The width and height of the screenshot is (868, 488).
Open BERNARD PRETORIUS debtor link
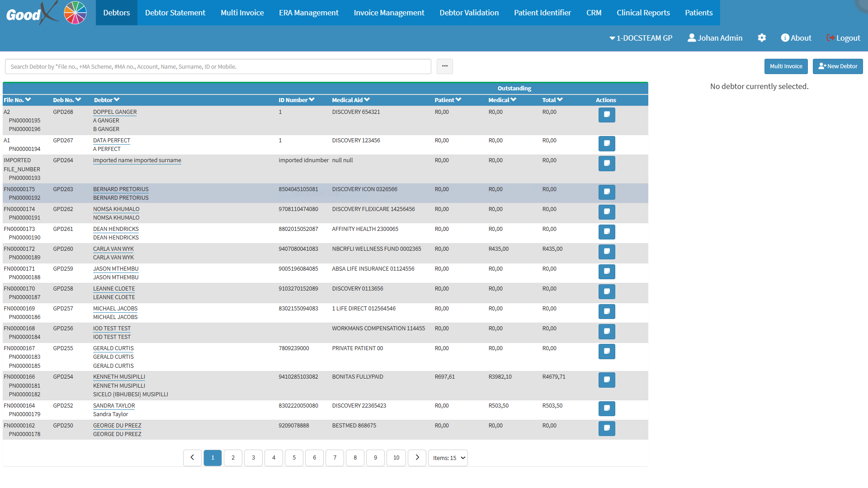tap(121, 189)
